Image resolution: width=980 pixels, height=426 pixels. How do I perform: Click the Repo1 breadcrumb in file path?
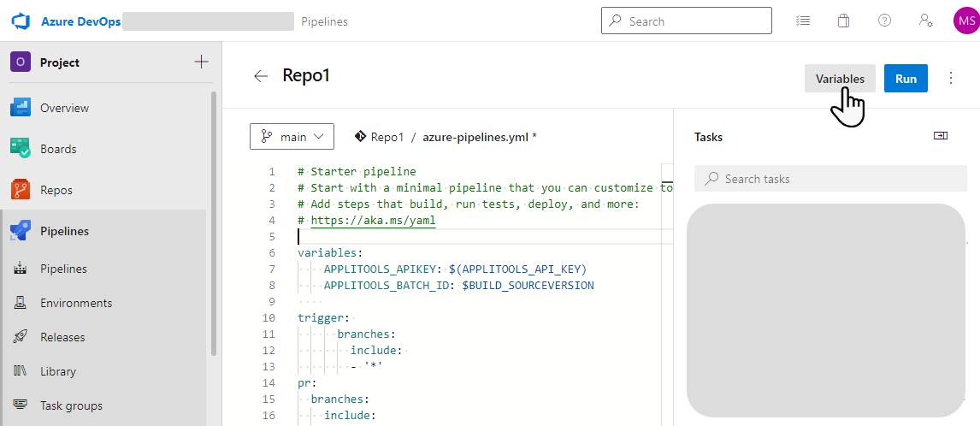(x=387, y=137)
